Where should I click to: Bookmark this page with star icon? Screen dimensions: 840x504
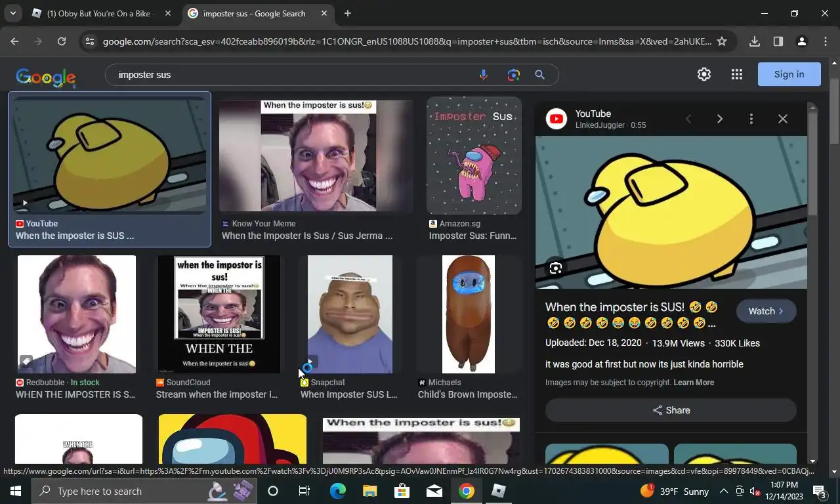(x=722, y=41)
